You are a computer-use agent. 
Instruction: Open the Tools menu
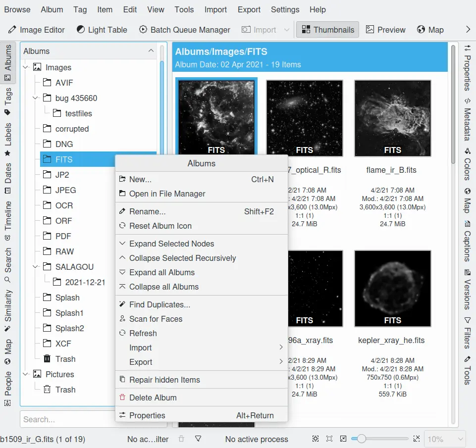184,9
